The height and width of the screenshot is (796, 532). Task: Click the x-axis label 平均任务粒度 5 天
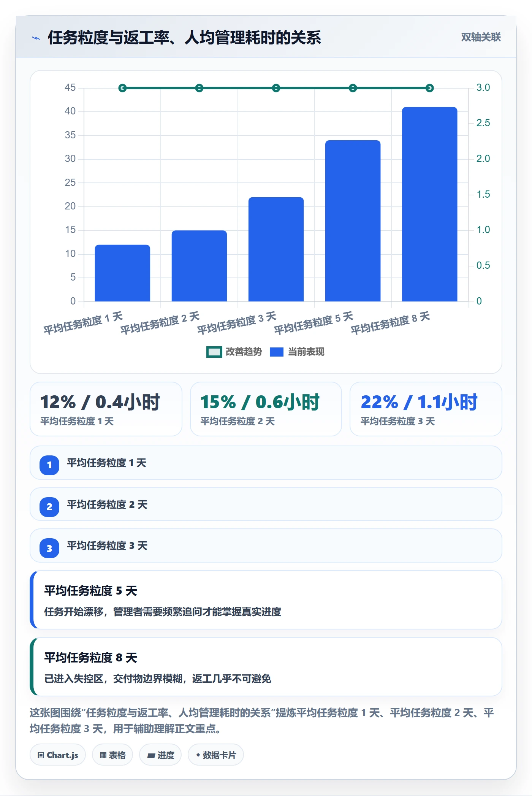click(314, 323)
